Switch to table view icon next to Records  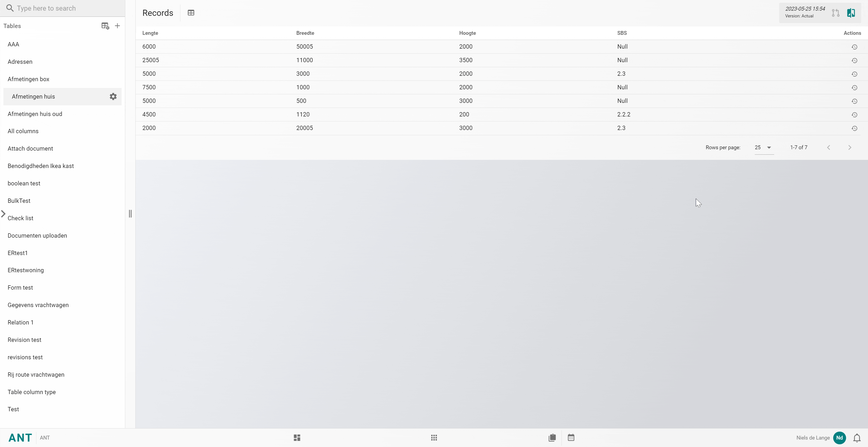click(191, 13)
